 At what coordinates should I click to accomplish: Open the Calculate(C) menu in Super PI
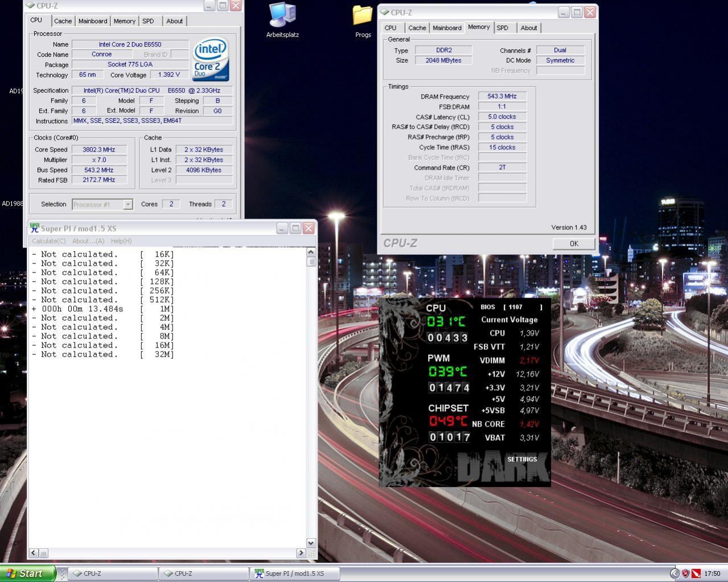(49, 241)
